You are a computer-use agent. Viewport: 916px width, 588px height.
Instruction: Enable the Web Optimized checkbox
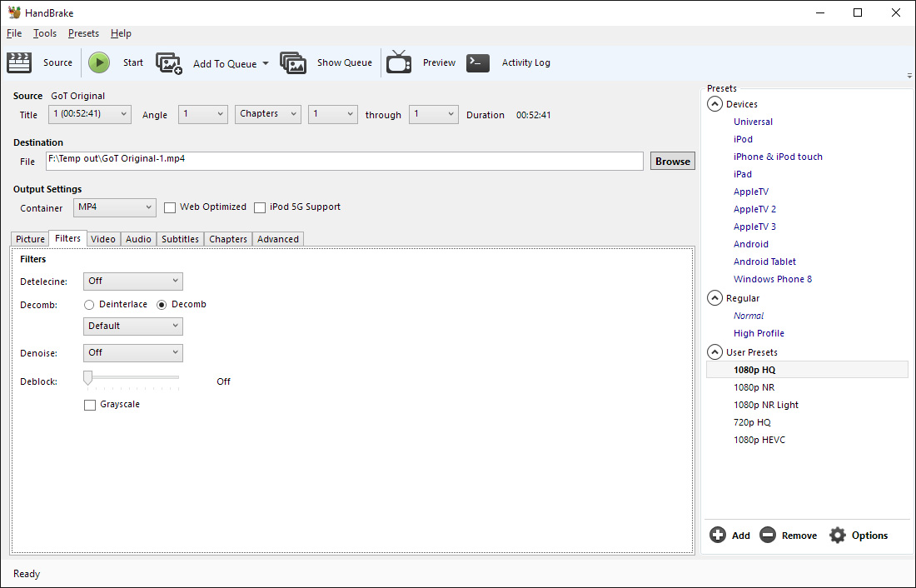pos(170,207)
